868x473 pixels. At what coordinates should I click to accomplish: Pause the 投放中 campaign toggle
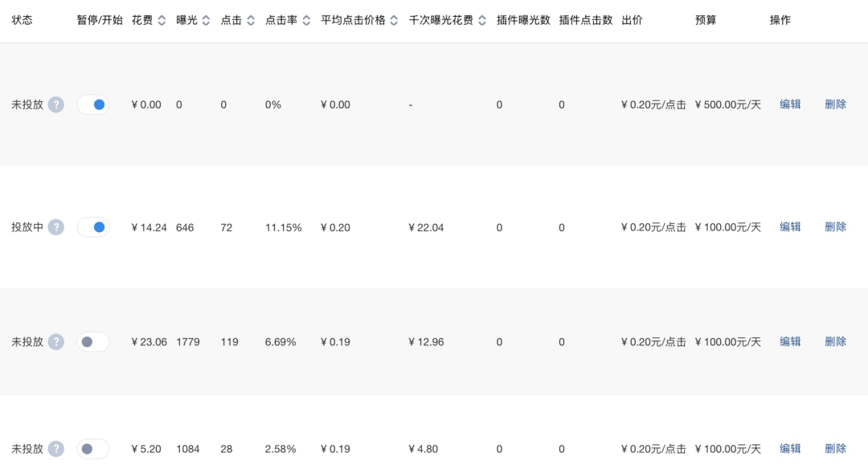click(x=93, y=227)
